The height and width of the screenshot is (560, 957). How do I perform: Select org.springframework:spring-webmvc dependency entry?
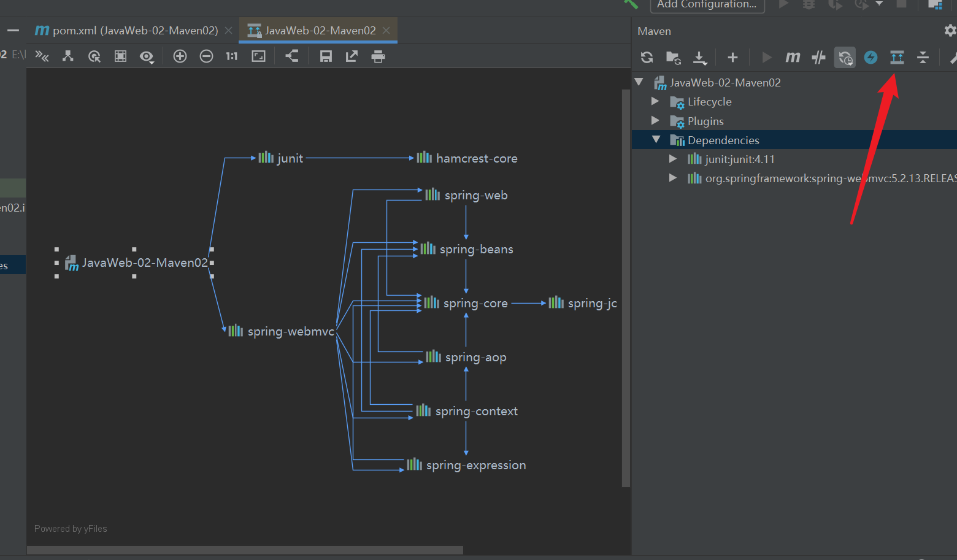click(x=831, y=178)
